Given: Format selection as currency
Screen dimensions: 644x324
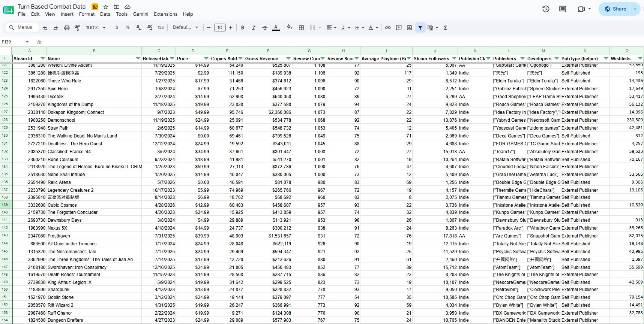Looking at the screenshot, I should (117, 28).
